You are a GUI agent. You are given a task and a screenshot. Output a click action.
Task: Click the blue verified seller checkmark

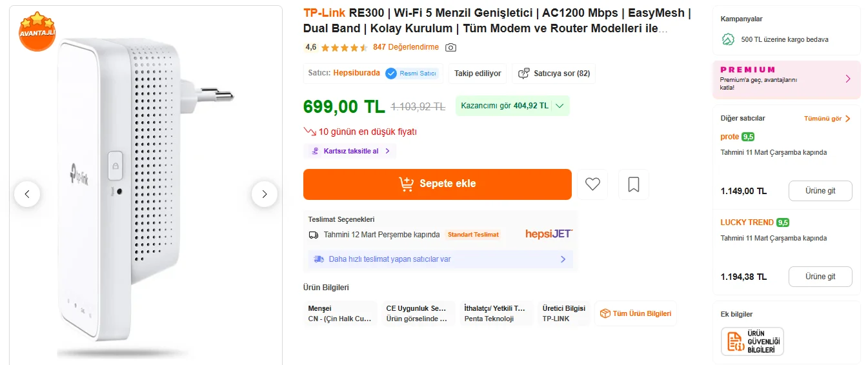[x=391, y=74]
